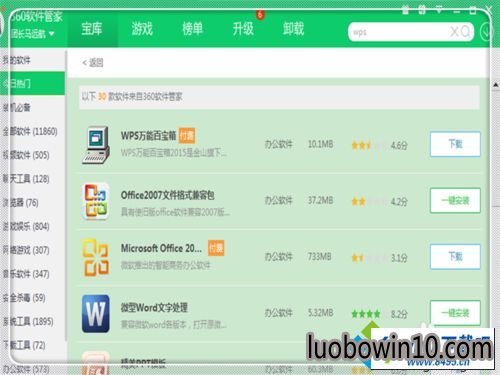This screenshot has width=500, height=375.
Task: Select 办公软件 (573) category
Action: [32, 369]
